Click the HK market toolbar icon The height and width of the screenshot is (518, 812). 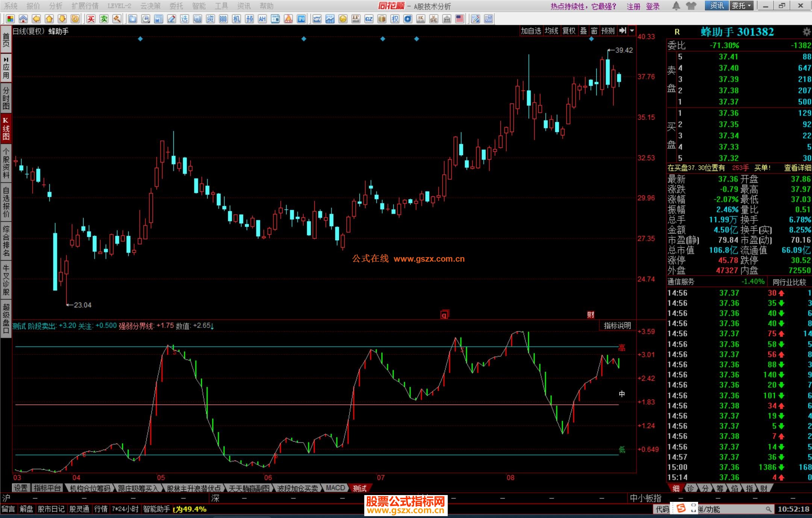421,19
